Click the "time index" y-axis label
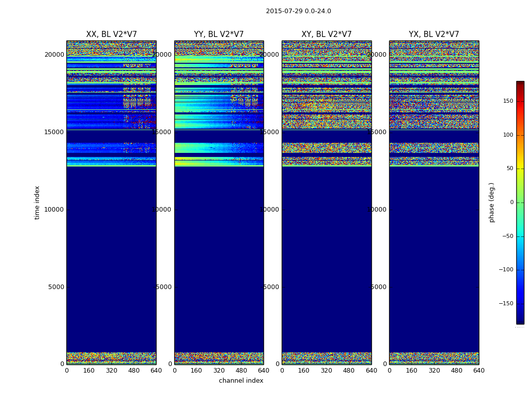The image size is (532, 405). tap(37, 202)
